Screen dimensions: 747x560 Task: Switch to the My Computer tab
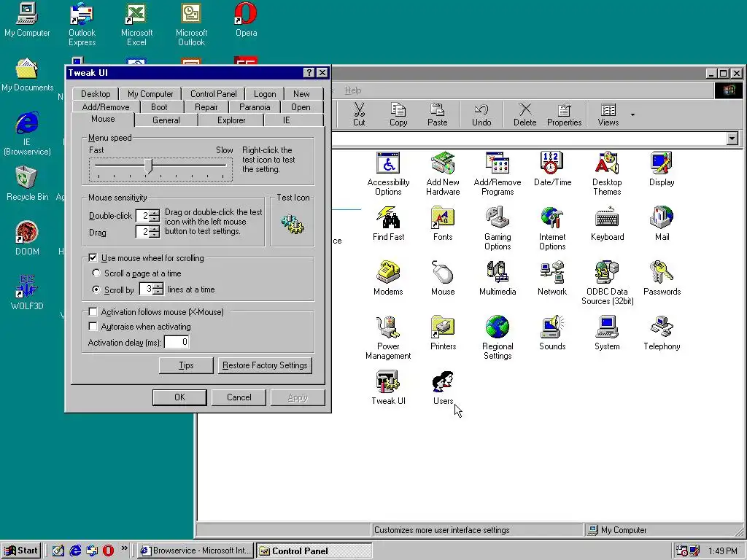(x=150, y=94)
